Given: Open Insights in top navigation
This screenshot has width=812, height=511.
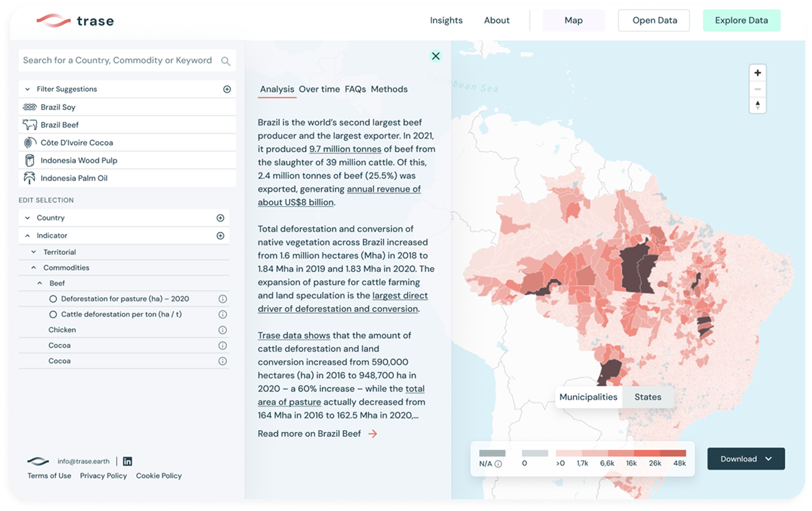Looking at the screenshot, I should [446, 21].
